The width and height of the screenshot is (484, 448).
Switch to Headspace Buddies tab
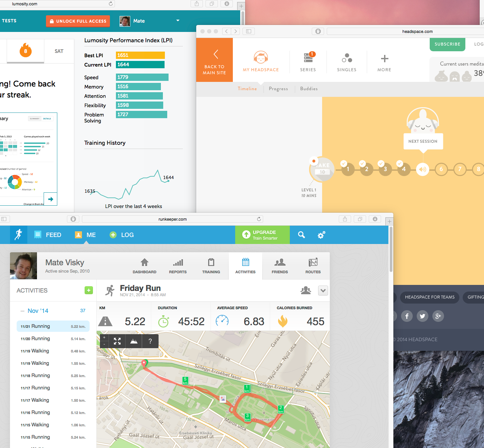tap(309, 89)
